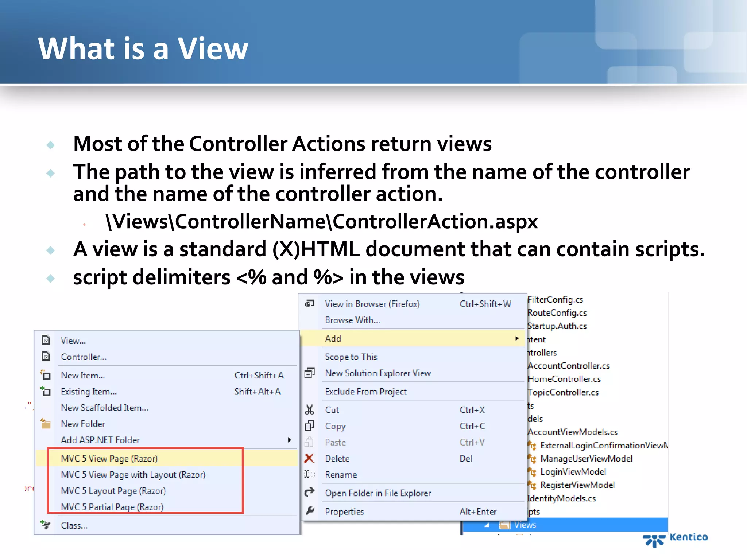
Task: Select Exclude From Project menu entry
Action: [365, 392]
